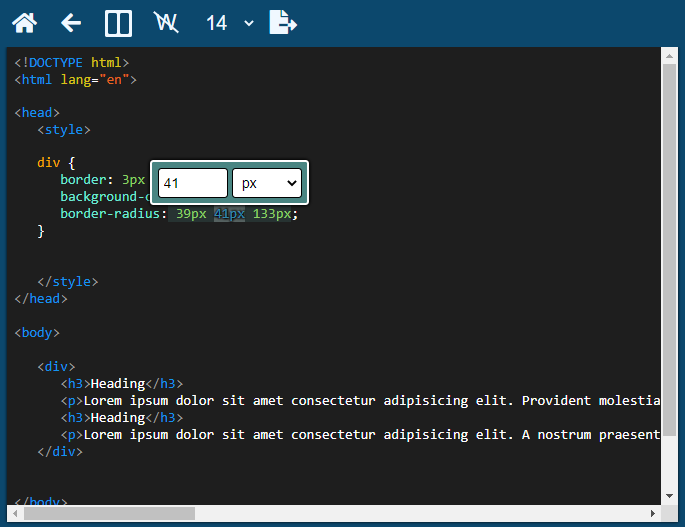Click the opening body tag
The image size is (685, 527).
[37, 333]
